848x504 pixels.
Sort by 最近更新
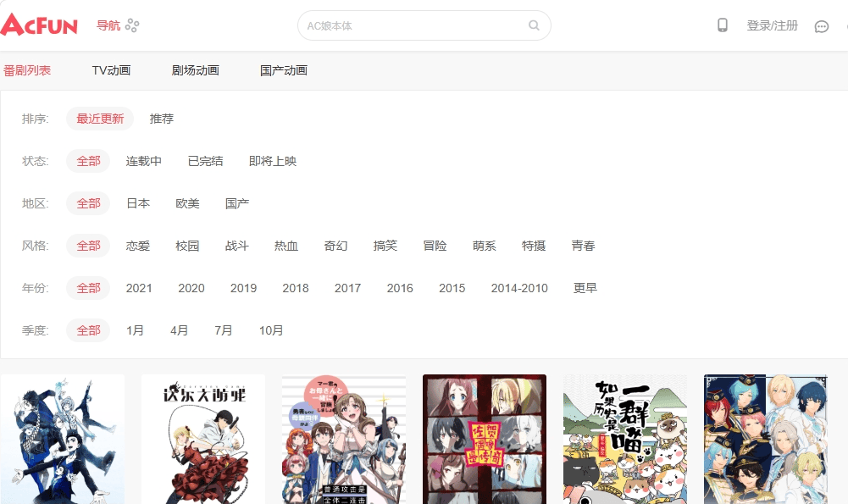point(100,119)
